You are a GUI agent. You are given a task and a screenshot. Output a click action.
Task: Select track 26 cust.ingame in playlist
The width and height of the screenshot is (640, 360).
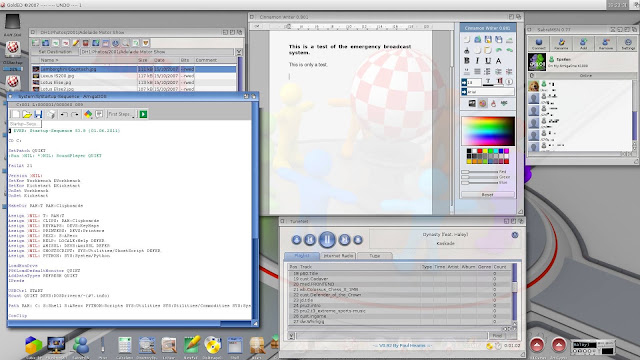click(x=399, y=316)
